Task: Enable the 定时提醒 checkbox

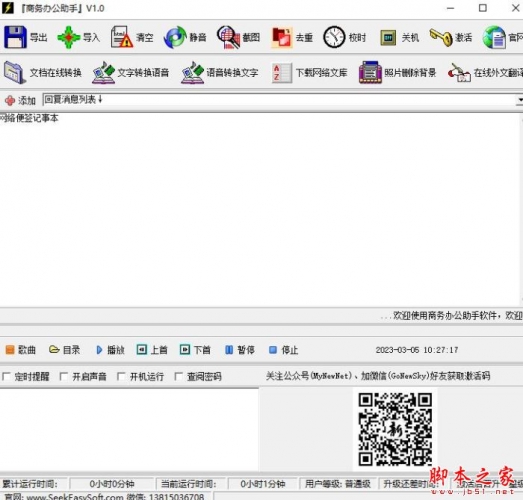Action: 6,377
